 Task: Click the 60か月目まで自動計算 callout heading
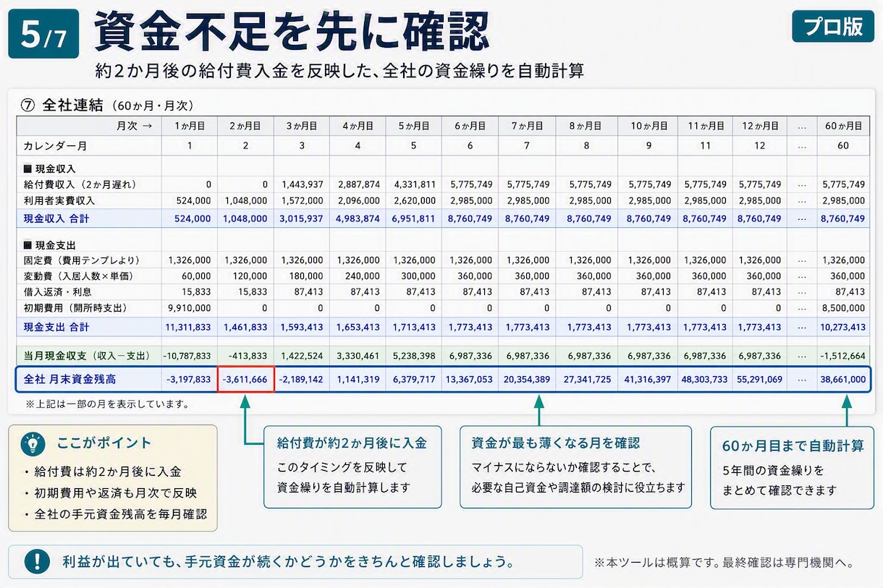click(793, 446)
